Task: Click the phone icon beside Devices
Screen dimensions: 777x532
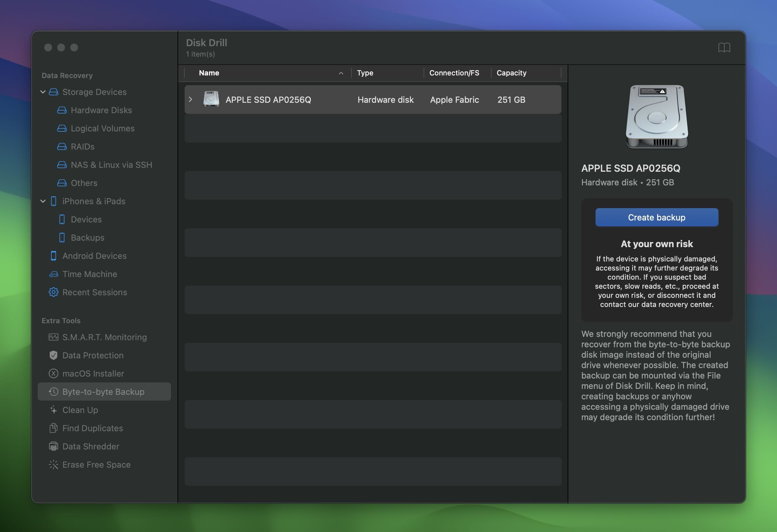Action: pyautogui.click(x=62, y=219)
